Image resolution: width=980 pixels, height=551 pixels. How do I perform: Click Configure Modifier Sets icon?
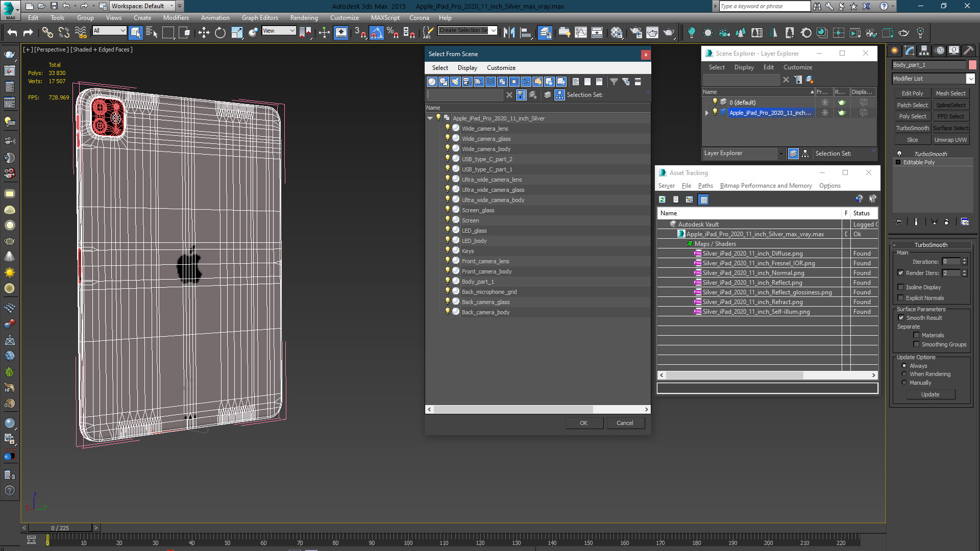point(965,222)
